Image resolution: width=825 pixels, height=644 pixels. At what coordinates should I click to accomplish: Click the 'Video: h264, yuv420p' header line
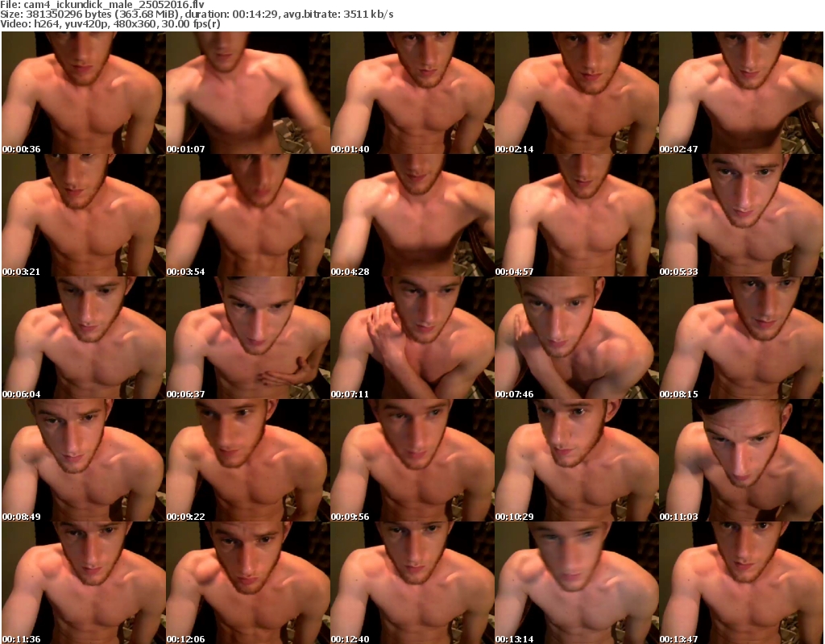point(110,24)
